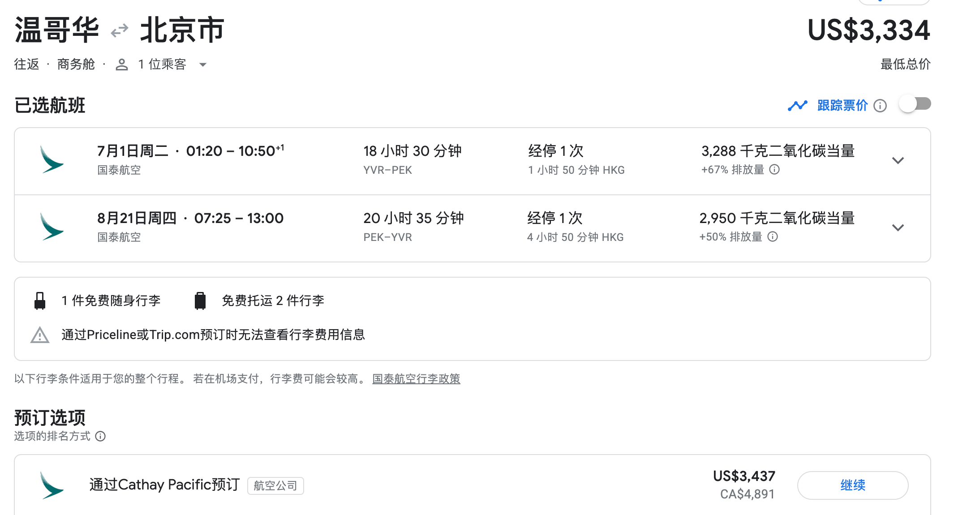Click the carry-on baggage icon
The image size is (980, 515).
(x=40, y=300)
